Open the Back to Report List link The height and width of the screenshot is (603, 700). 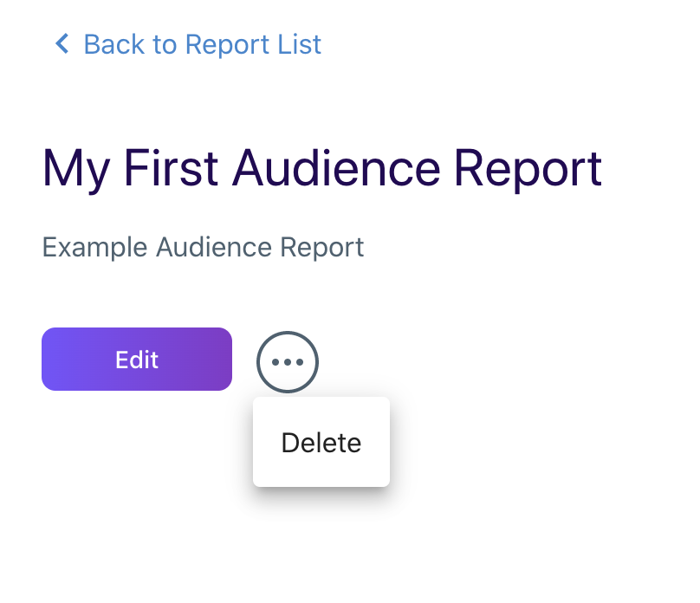point(202,44)
